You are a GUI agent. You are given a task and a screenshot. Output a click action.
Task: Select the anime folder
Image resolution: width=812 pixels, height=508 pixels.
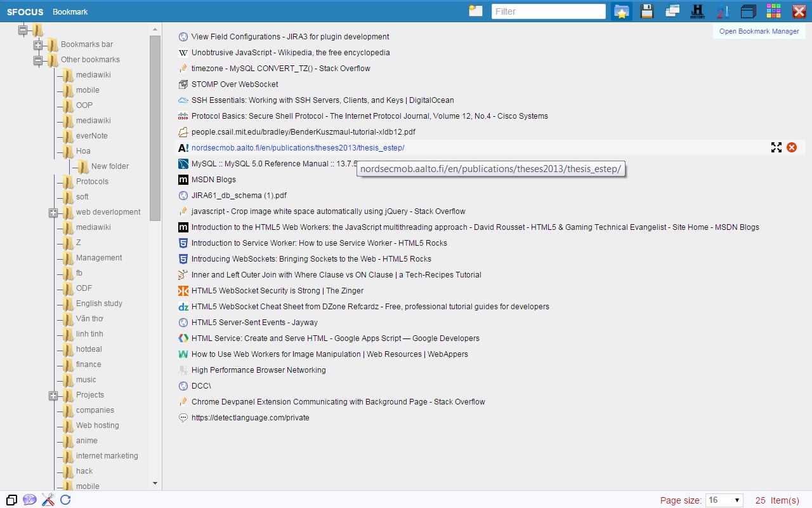click(x=87, y=441)
